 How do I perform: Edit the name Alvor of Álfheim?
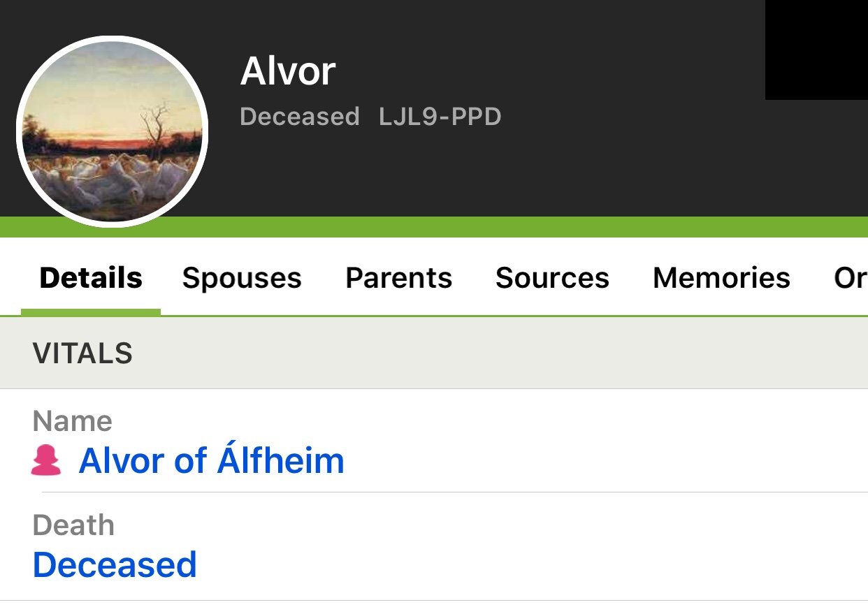pos(211,461)
